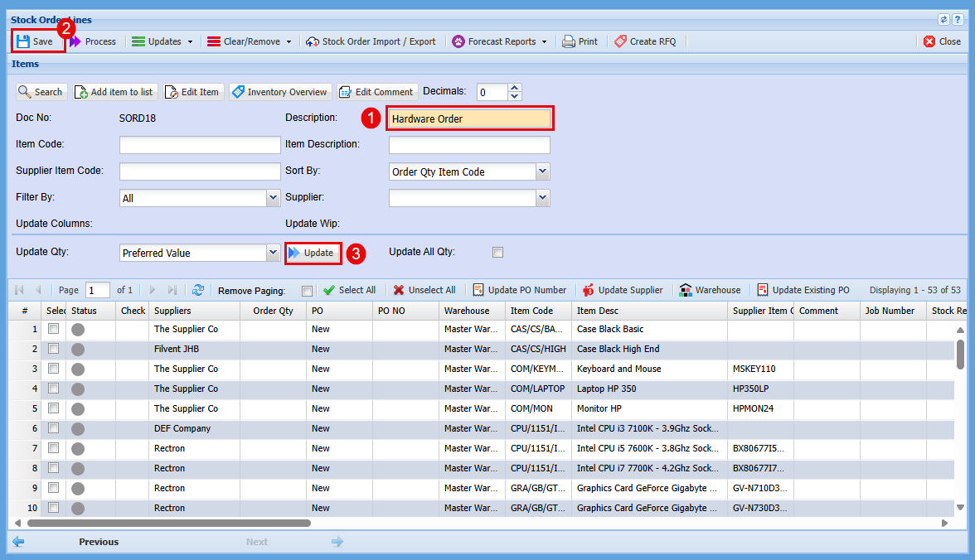
Task: Click the Create RFQ tag icon
Action: [x=620, y=41]
